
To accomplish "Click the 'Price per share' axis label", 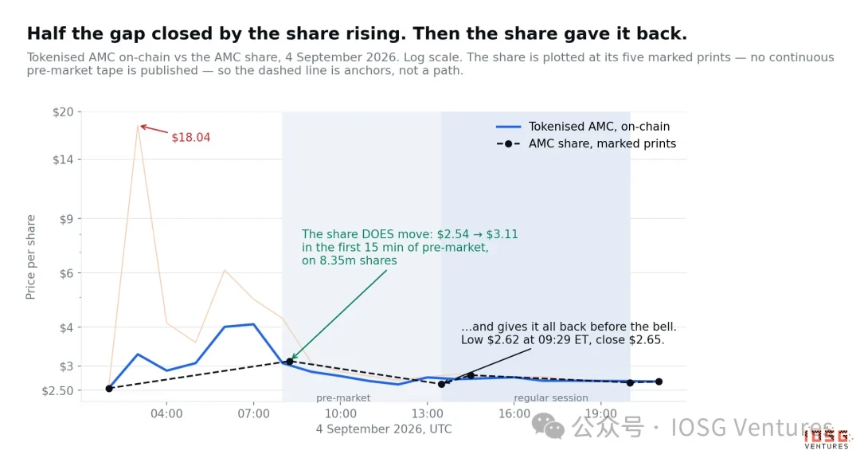I will click(30, 257).
